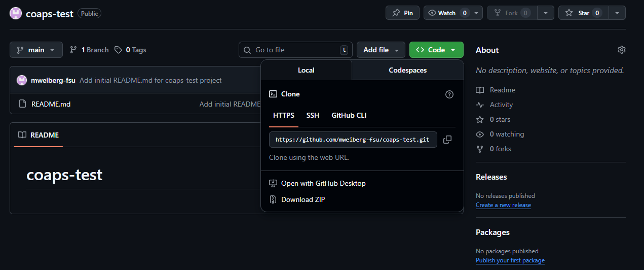Click the coaps-test repository avatar icon
644x270 pixels.
(x=16, y=13)
